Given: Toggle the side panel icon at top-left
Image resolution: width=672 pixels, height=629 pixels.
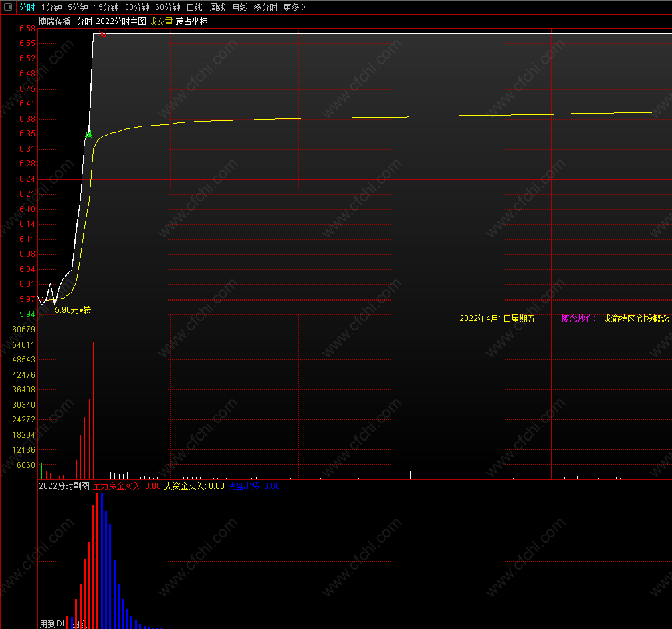Looking at the screenshot, I should click(8, 7).
